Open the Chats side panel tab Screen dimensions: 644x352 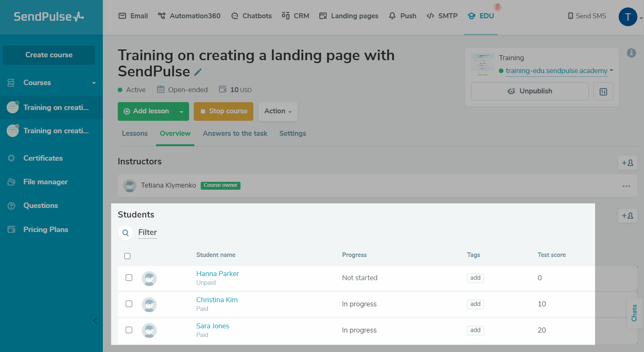(634, 313)
